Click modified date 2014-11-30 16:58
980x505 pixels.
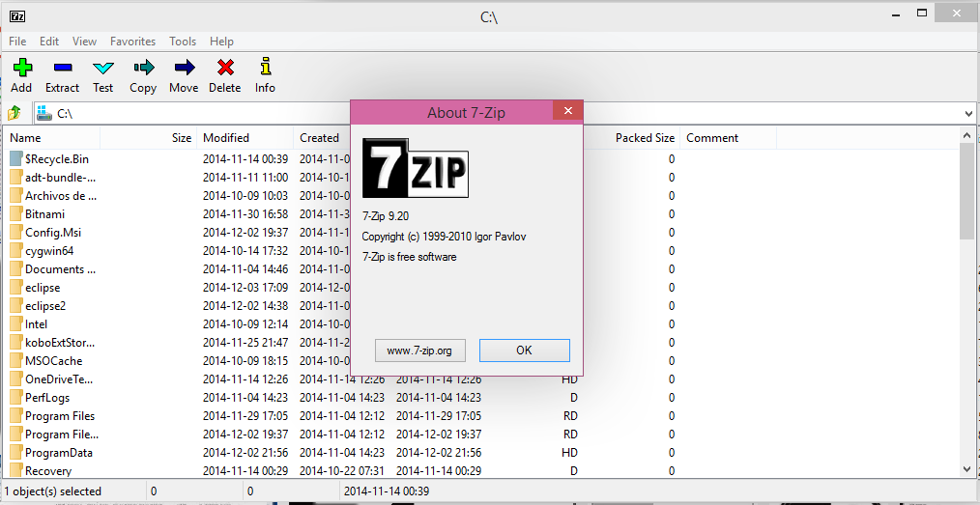[x=245, y=214]
